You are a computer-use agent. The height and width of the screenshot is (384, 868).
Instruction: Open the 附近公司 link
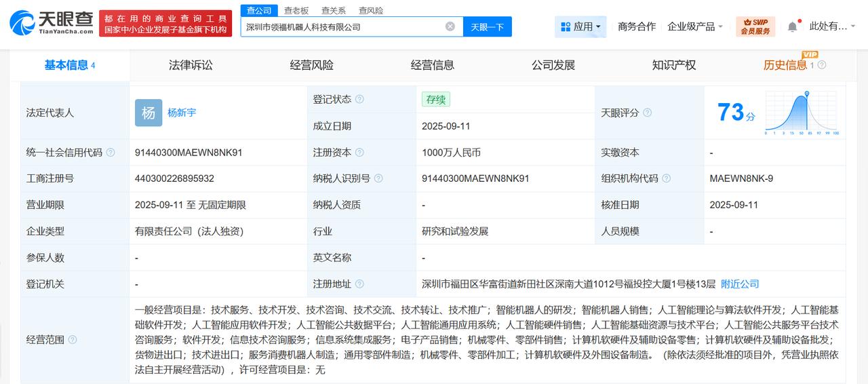[740, 284]
